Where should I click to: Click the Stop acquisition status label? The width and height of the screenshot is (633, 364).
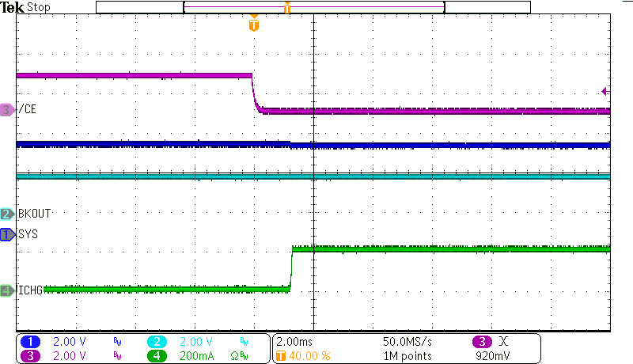39,7
